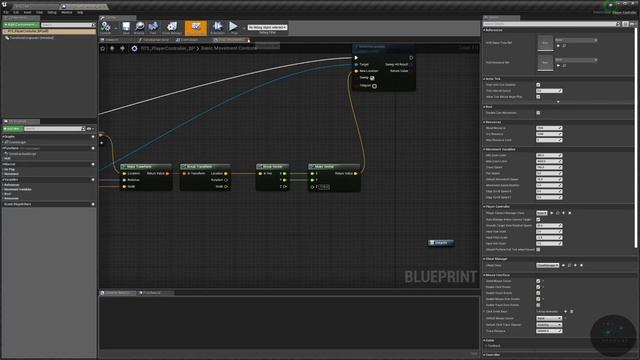Click the Break Vector node header
Image resolution: width=640 pixels, height=360 pixels.
(273, 167)
